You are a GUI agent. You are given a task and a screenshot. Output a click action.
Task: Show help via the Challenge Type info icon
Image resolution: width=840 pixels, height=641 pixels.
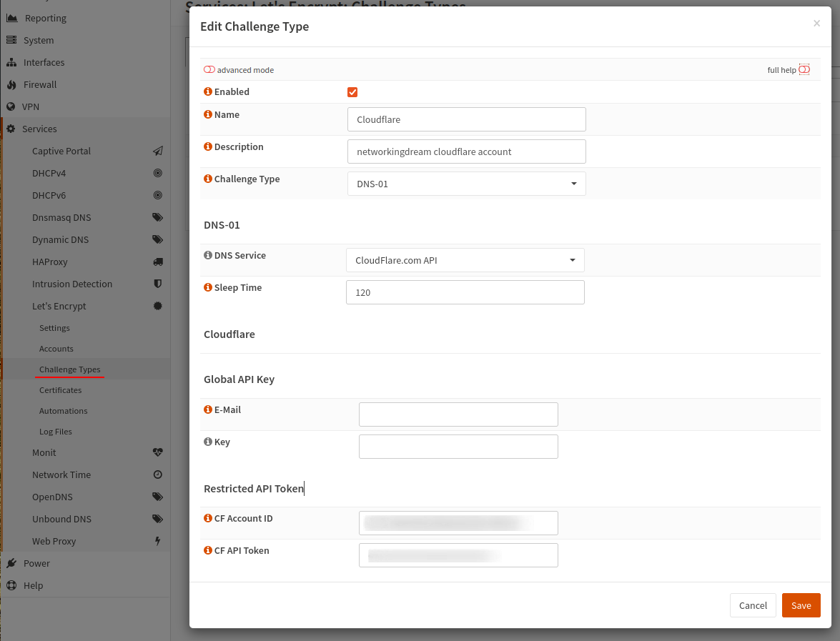pyautogui.click(x=208, y=179)
